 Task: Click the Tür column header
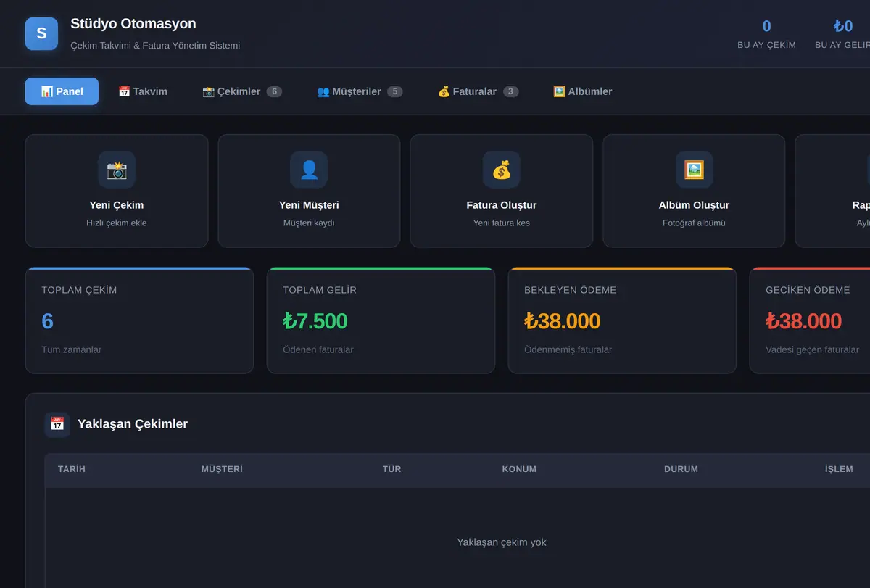pyautogui.click(x=391, y=469)
